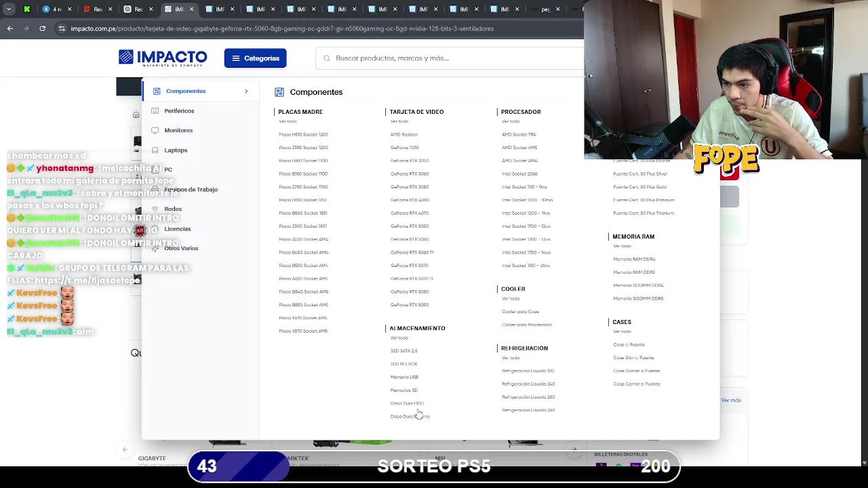Select Placa B760 Socket 1700

[x=303, y=174]
